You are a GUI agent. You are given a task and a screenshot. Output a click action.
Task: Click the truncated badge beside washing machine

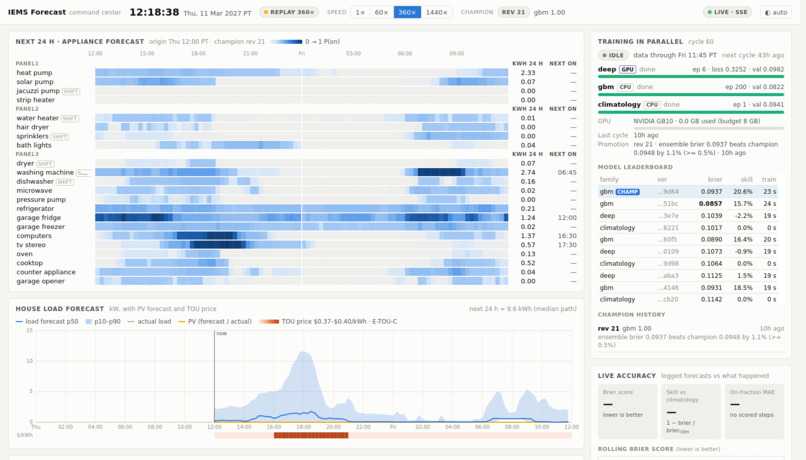coord(83,173)
